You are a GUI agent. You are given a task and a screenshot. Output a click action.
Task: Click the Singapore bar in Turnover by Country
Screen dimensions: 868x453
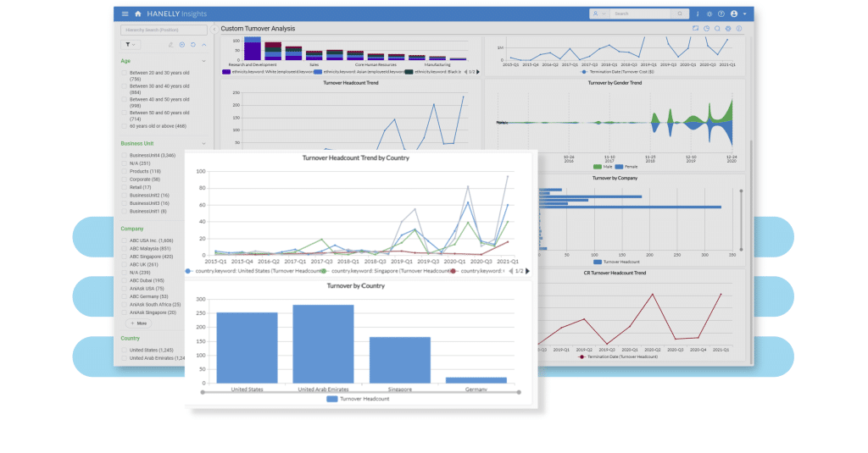(400, 360)
